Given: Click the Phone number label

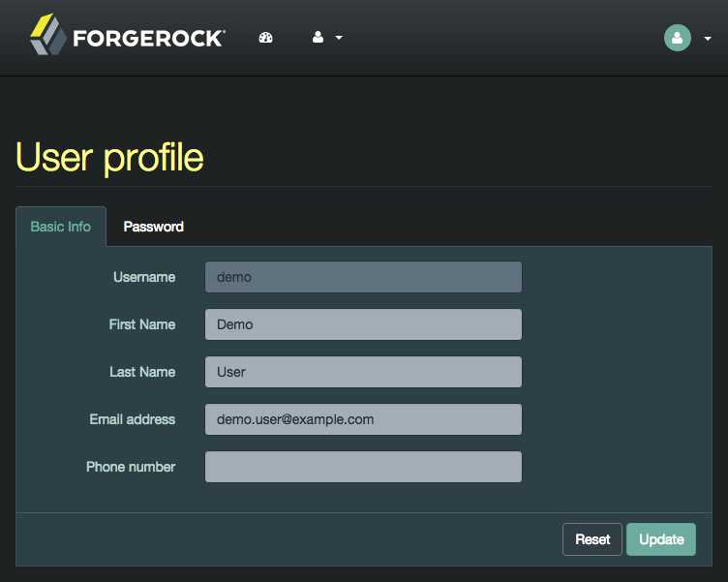Looking at the screenshot, I should (x=131, y=467).
